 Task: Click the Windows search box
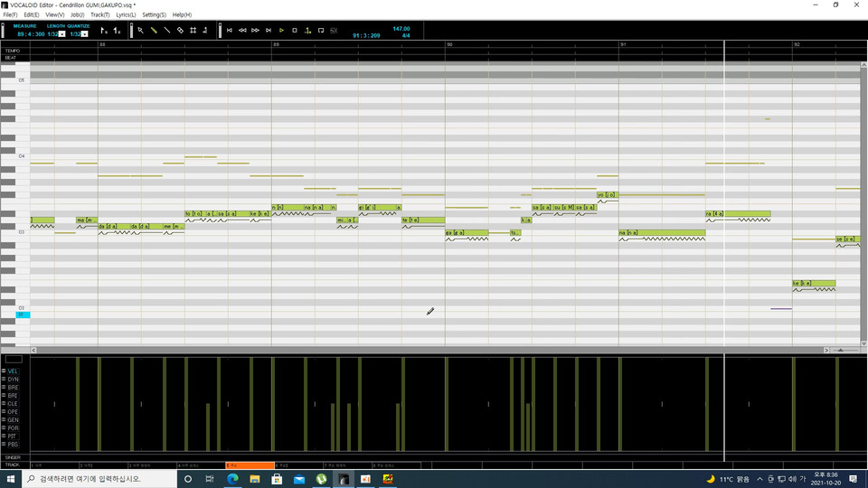click(99, 479)
